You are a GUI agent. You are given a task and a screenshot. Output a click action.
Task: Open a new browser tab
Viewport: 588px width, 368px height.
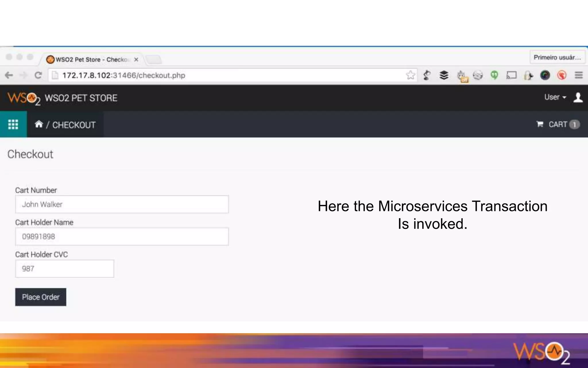[154, 60]
